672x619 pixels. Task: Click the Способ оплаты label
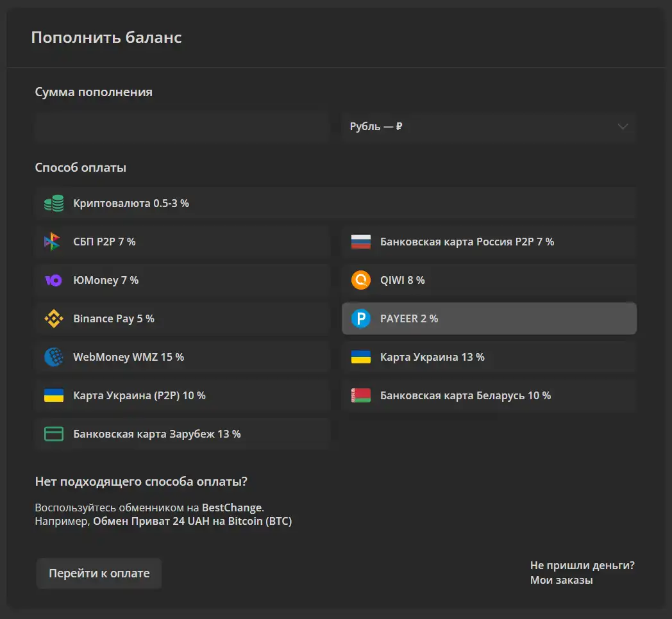(81, 167)
